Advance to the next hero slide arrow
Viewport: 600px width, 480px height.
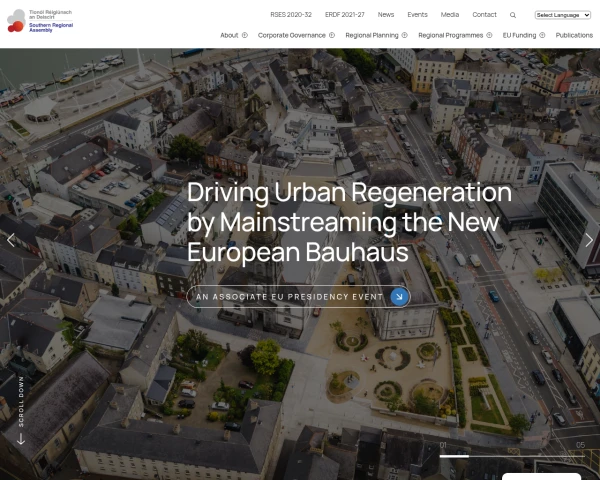589,240
